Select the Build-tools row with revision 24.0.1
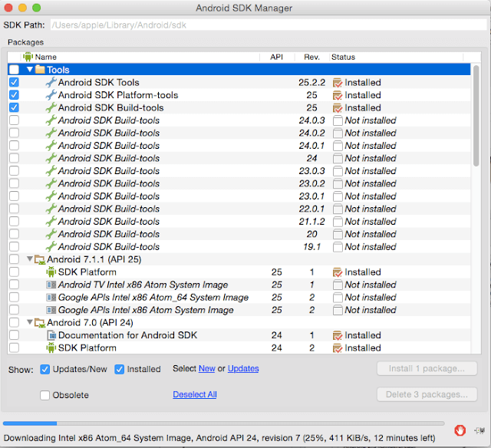Image resolution: width=491 pixels, height=448 pixels. [x=239, y=146]
